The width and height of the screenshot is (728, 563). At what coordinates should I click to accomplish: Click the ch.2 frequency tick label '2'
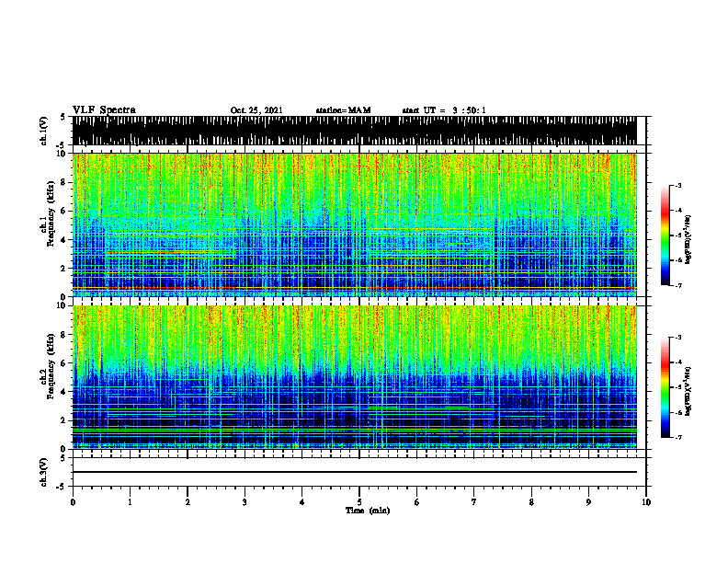point(63,420)
